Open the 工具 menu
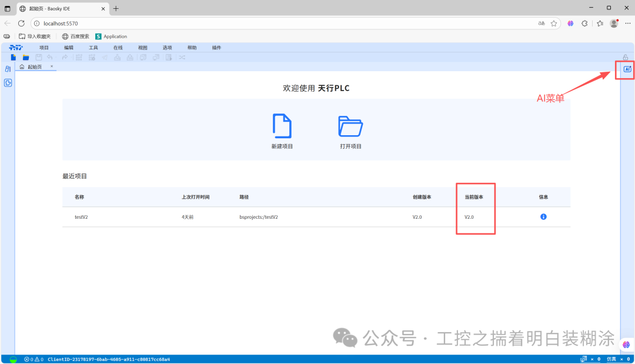The height and width of the screenshot is (364, 635). (93, 48)
